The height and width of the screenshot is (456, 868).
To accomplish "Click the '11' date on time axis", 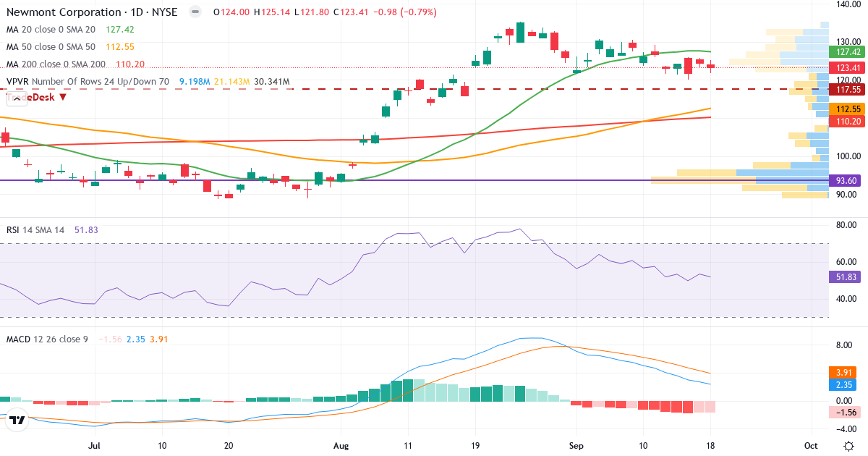I will (x=409, y=446).
